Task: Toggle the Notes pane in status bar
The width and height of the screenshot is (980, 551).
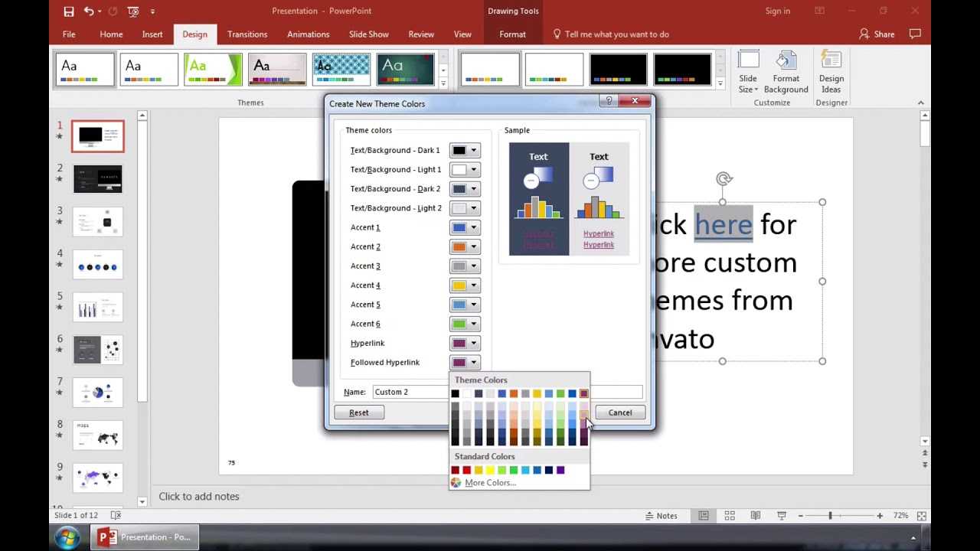Action: click(661, 516)
